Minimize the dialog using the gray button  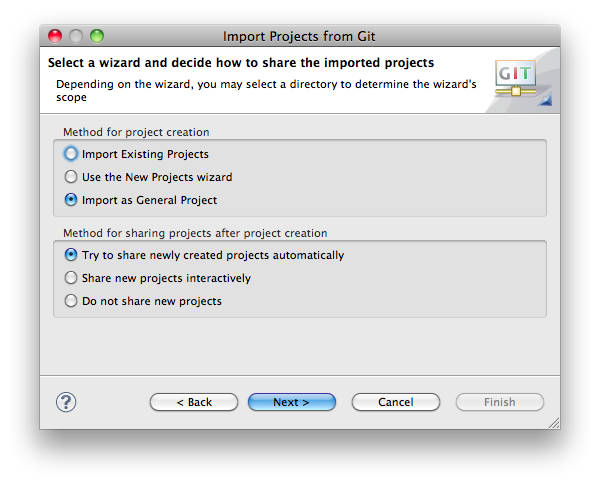coord(76,36)
